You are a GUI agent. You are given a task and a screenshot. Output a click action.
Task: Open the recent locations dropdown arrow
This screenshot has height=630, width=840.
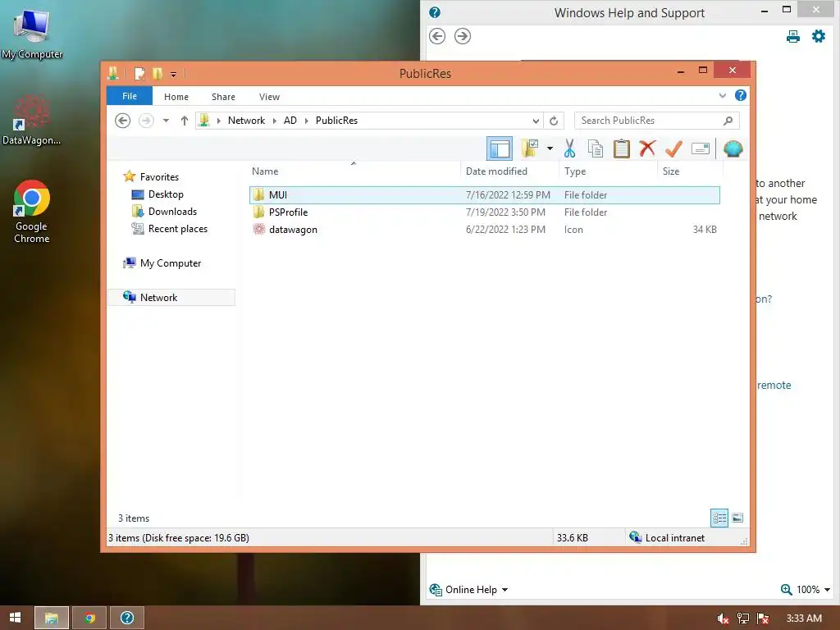(x=166, y=121)
